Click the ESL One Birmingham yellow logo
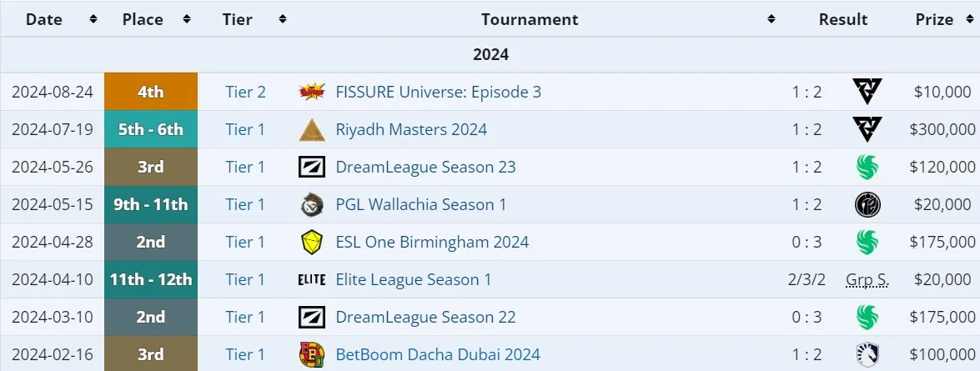The height and width of the screenshot is (371, 980). [311, 243]
